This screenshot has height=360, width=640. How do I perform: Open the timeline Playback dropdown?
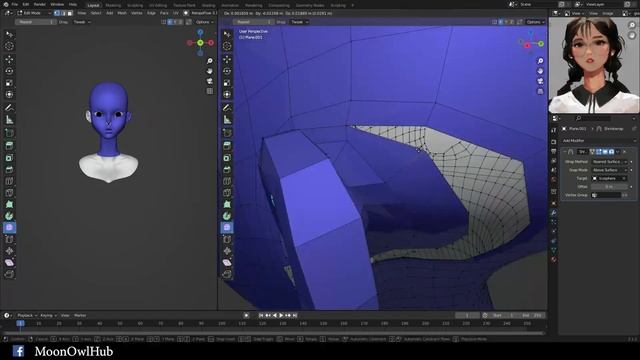pyautogui.click(x=27, y=316)
